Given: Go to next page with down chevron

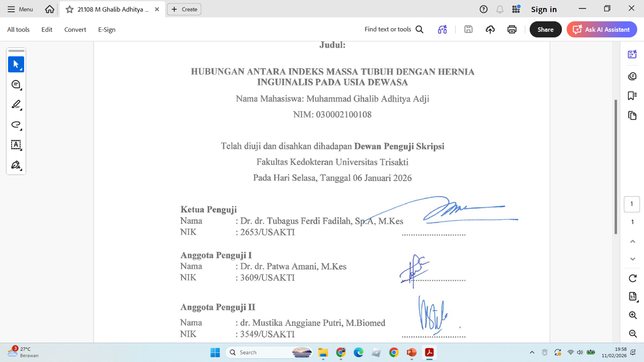Looking at the screenshot, I should coord(632,259).
